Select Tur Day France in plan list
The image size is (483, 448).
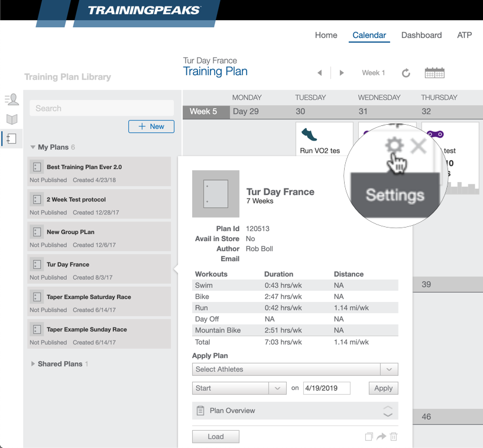point(99,269)
